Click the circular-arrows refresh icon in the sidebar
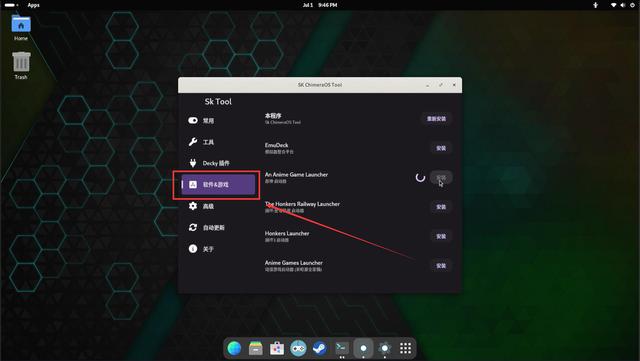This screenshot has height=361, width=640. (x=193, y=227)
